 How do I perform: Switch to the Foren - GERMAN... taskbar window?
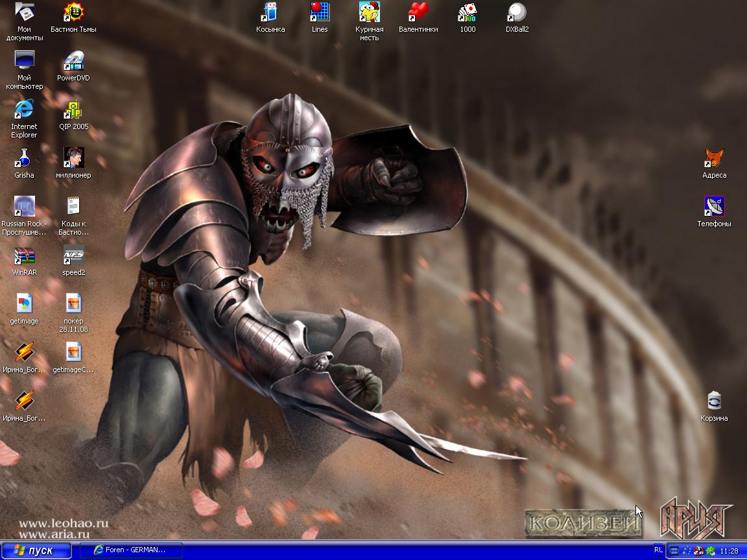tap(130, 550)
